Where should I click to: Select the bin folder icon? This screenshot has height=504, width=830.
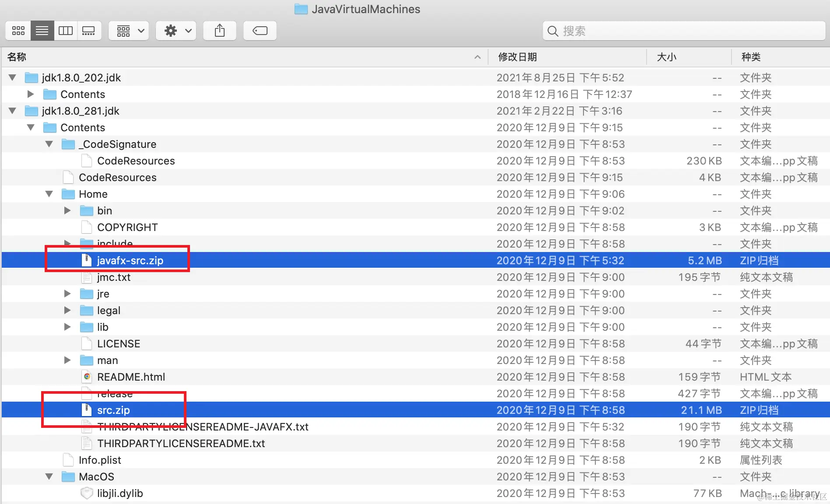click(87, 210)
